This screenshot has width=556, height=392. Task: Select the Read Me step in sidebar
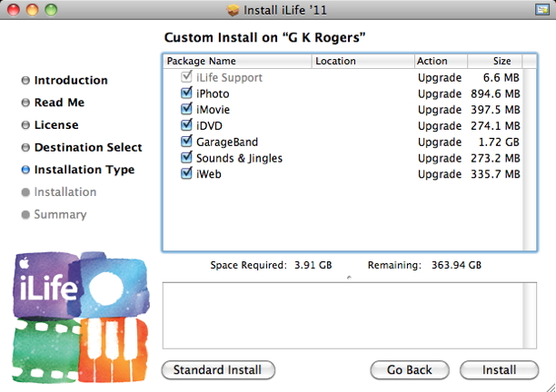pyautogui.click(x=59, y=103)
